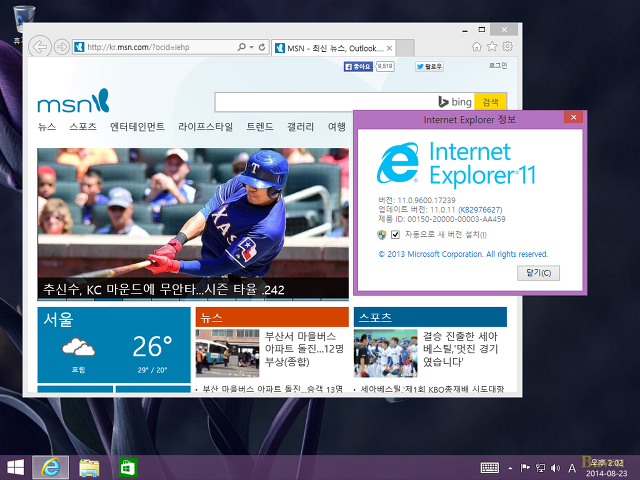This screenshot has width=640, height=480.
Task: Click the orange 뉴스 section header
Action: pyautogui.click(x=272, y=317)
